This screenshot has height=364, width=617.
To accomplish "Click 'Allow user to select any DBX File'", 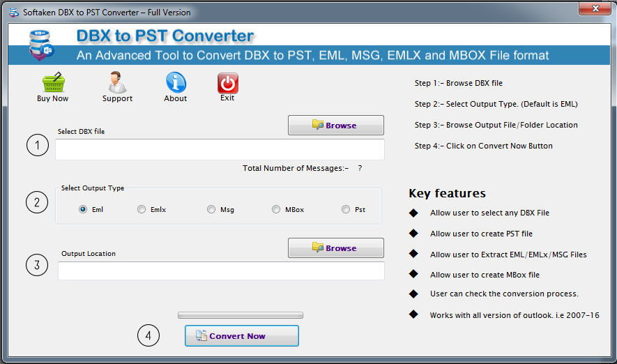I will (x=489, y=213).
